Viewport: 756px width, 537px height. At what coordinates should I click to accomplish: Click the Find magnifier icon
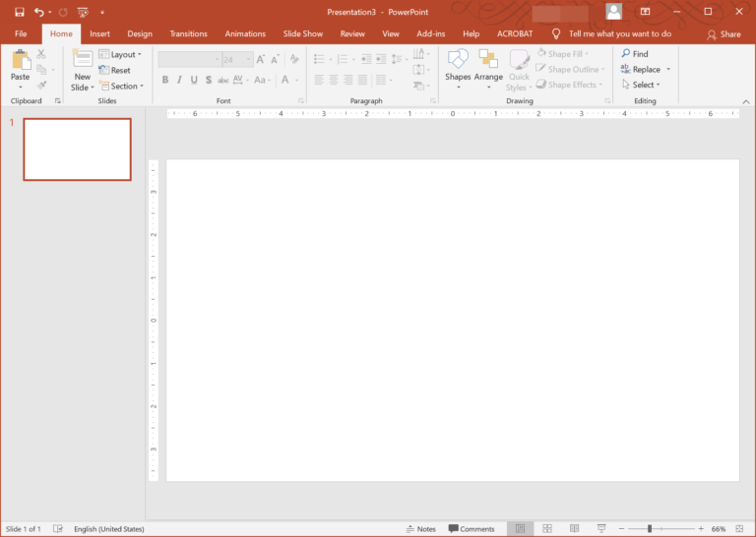(x=626, y=54)
